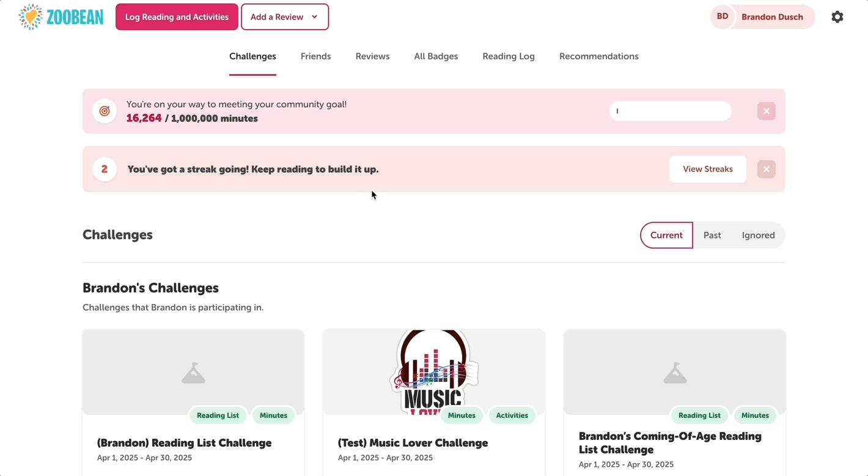The width and height of the screenshot is (868, 476).
Task: Expand the Add a Review dropdown
Action: 284,17
